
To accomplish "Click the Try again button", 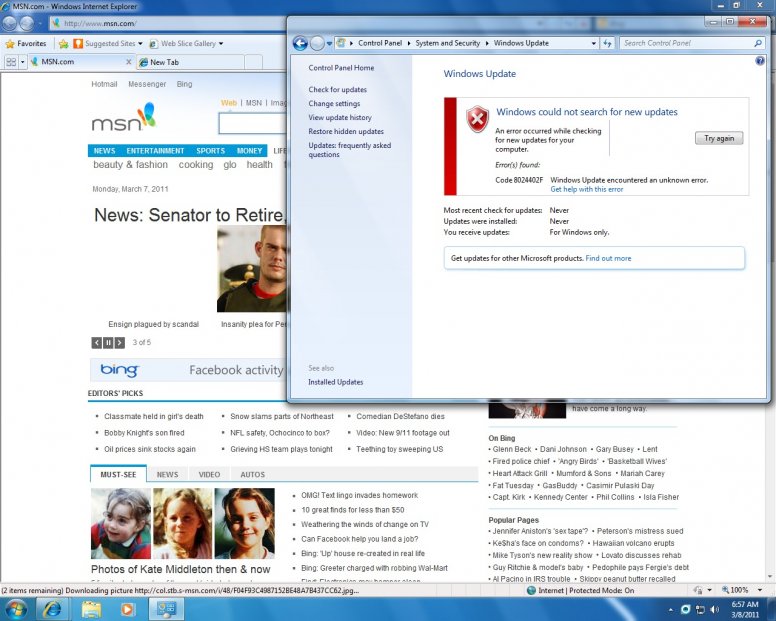I will click(718, 138).
